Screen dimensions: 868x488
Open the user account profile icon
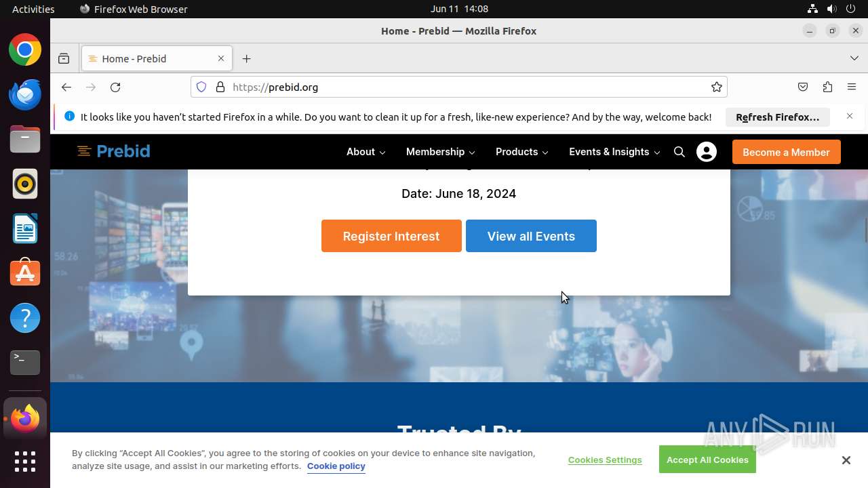[x=707, y=152]
